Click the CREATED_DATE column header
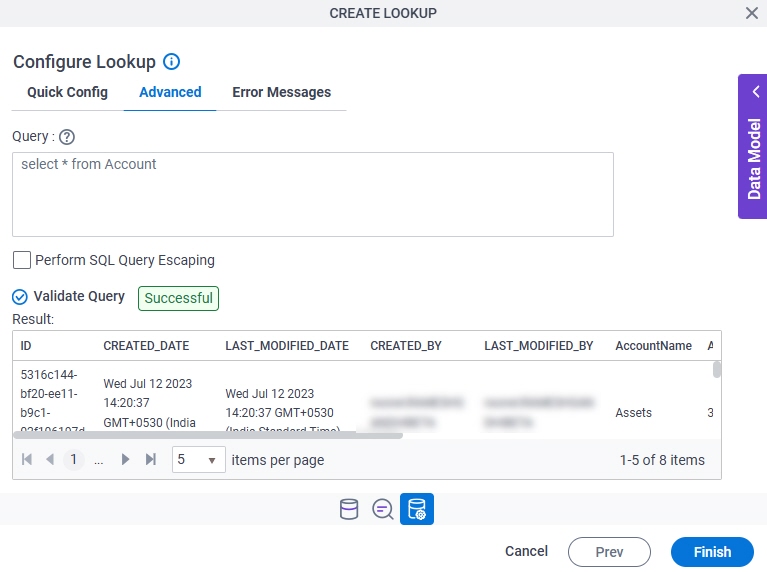The image size is (767, 572). pyautogui.click(x=146, y=346)
